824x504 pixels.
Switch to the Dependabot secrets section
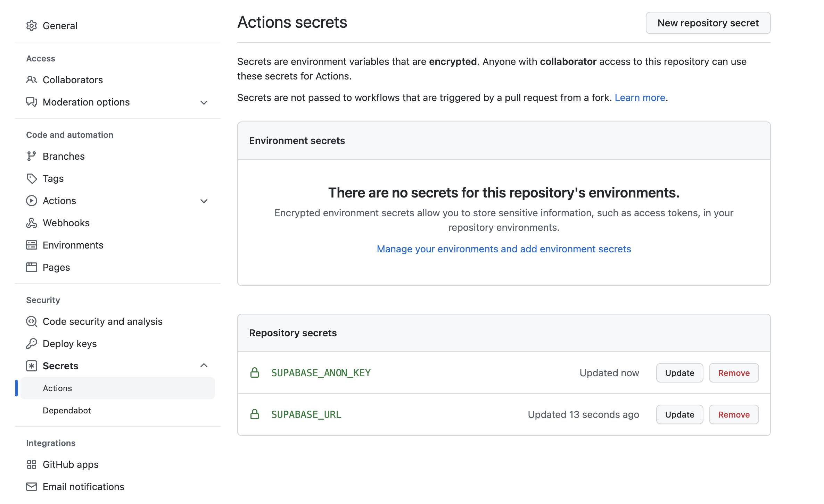point(67,410)
